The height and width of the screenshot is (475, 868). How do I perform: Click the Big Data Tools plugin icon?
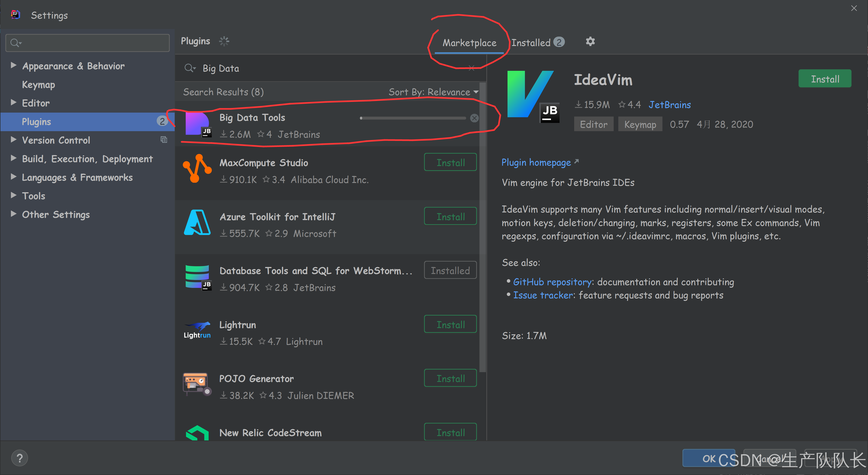click(x=198, y=124)
